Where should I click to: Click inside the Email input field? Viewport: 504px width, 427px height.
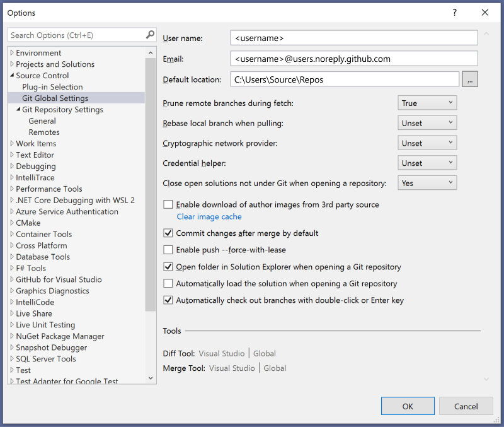click(x=353, y=59)
